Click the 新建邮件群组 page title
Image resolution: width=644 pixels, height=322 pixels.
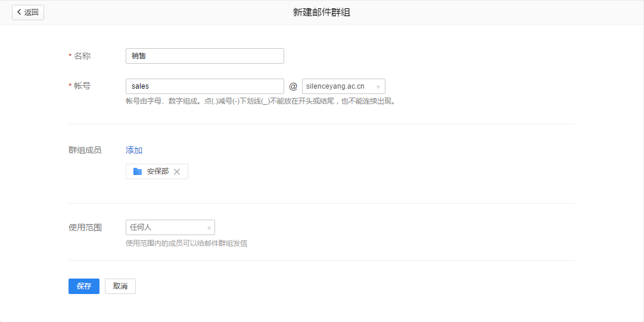tap(322, 12)
